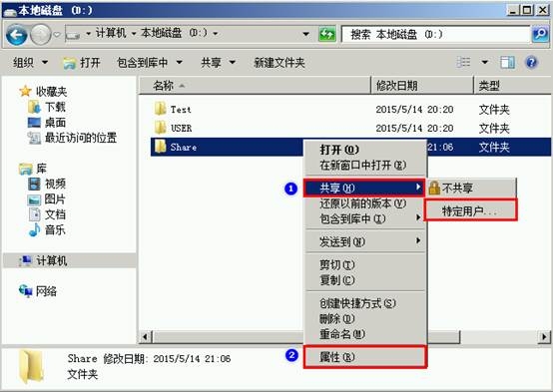Click large Share folder icon in details pane
This screenshot has height=392, width=553.
point(31,367)
